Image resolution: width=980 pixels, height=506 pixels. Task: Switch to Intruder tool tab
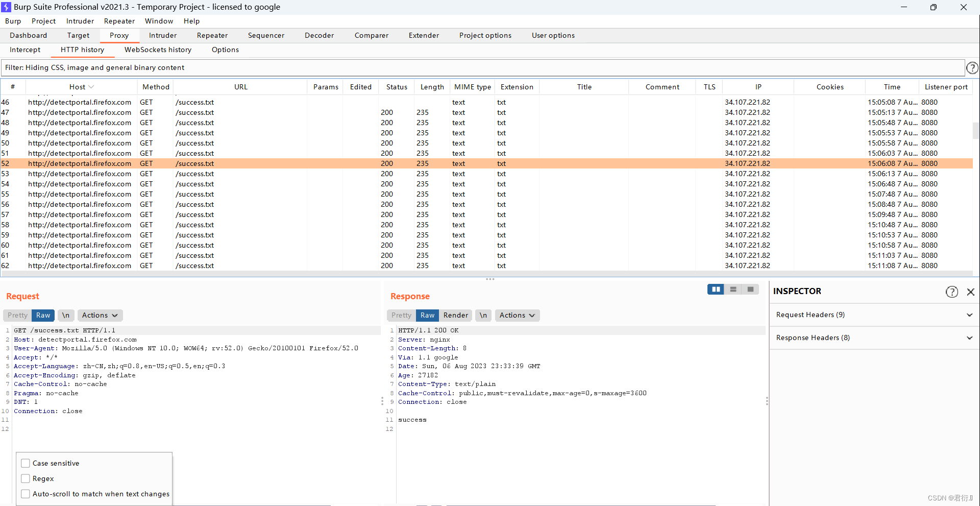pyautogui.click(x=163, y=35)
